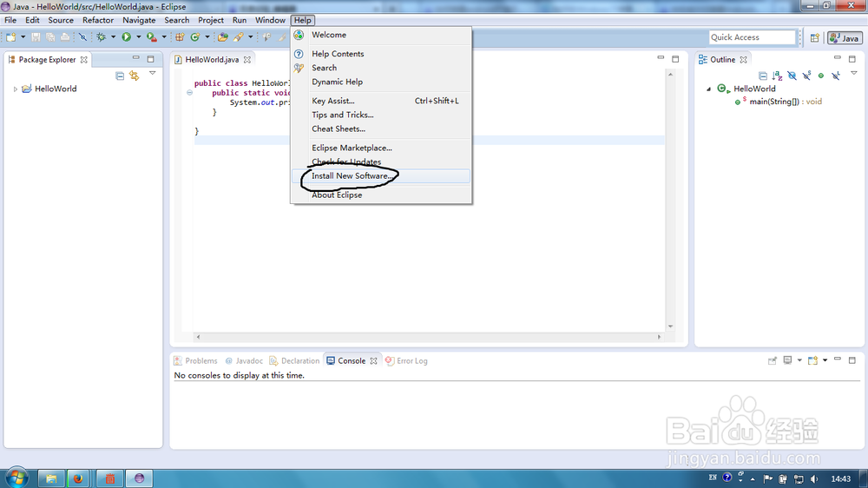Select main(String[]) method in Outline
868x488 pixels.
[x=786, y=102]
